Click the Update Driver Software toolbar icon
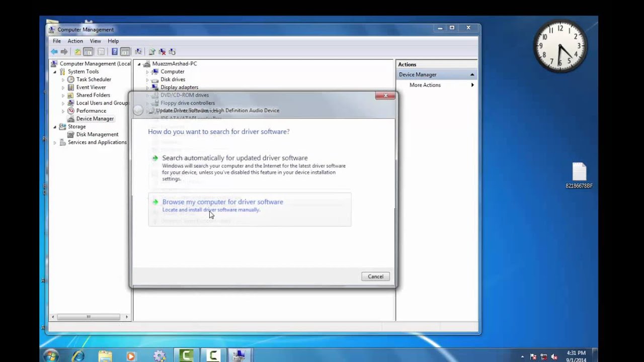 coord(151,52)
